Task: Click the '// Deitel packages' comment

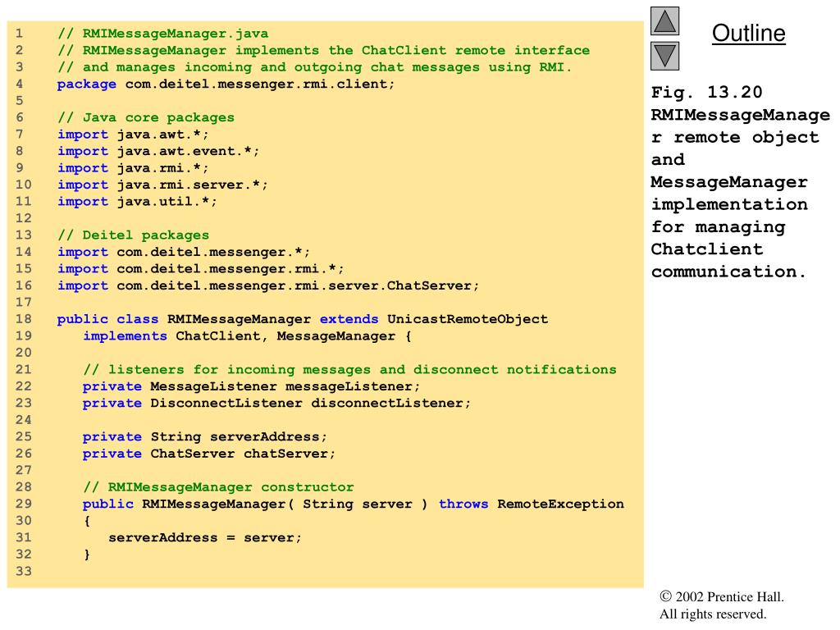Action: click(x=133, y=235)
